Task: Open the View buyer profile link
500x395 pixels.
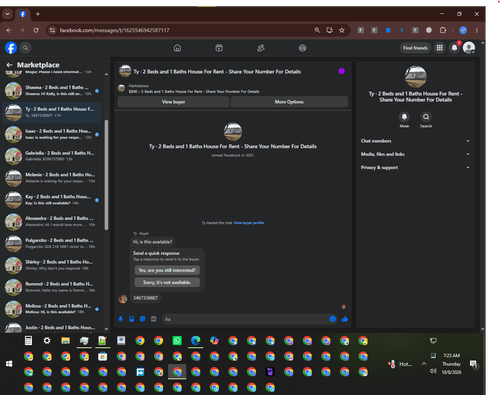Action: [x=249, y=223]
